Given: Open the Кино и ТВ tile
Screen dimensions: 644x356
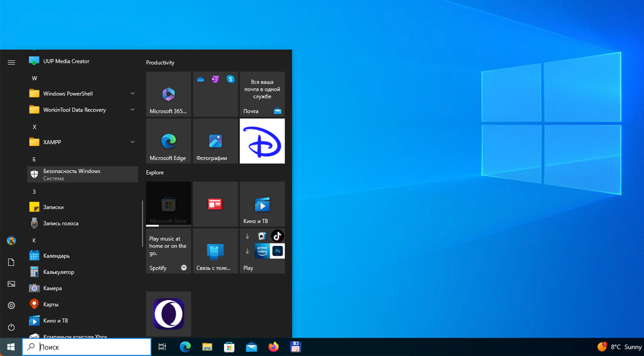Looking at the screenshot, I should coord(262,204).
